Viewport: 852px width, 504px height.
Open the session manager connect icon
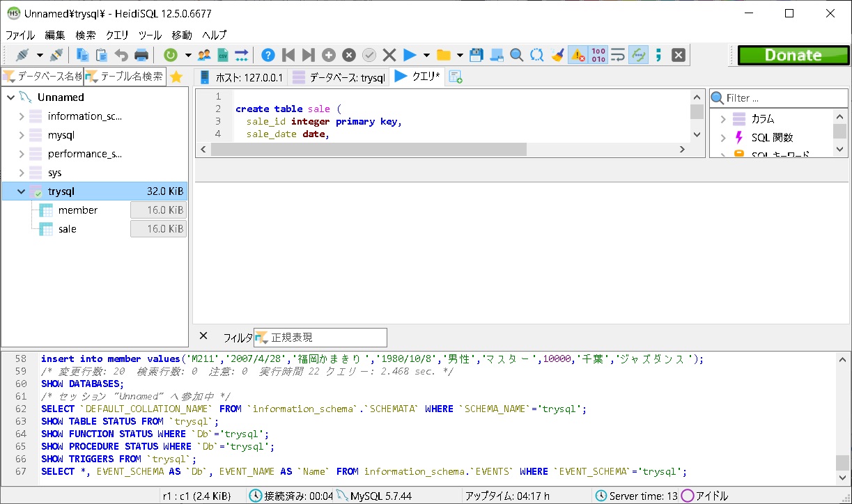pos(22,55)
